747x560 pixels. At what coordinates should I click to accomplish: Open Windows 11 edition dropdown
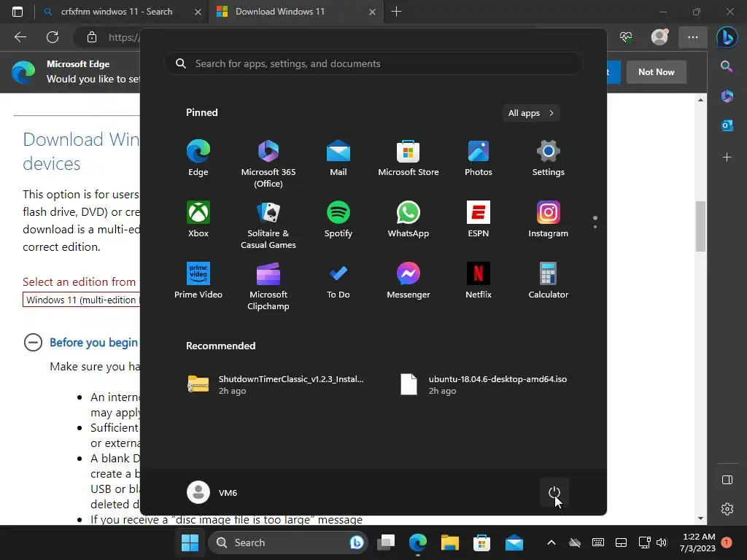point(82,300)
